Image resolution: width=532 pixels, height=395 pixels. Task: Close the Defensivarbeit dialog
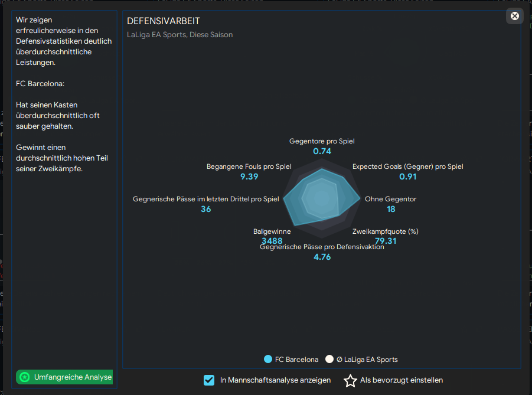coord(515,16)
